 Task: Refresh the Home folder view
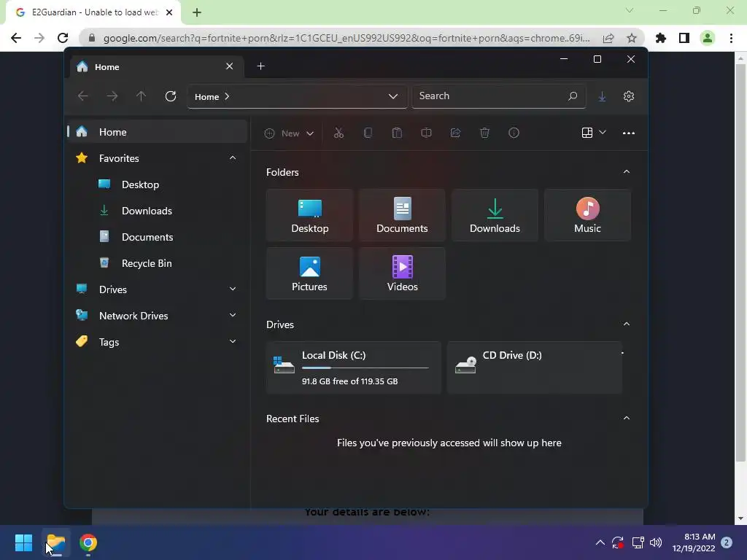[x=171, y=96]
